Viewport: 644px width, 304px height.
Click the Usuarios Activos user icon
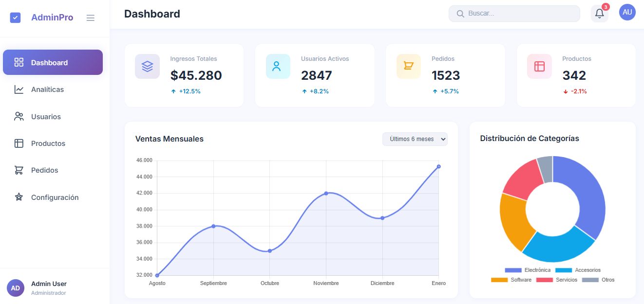pos(278,66)
